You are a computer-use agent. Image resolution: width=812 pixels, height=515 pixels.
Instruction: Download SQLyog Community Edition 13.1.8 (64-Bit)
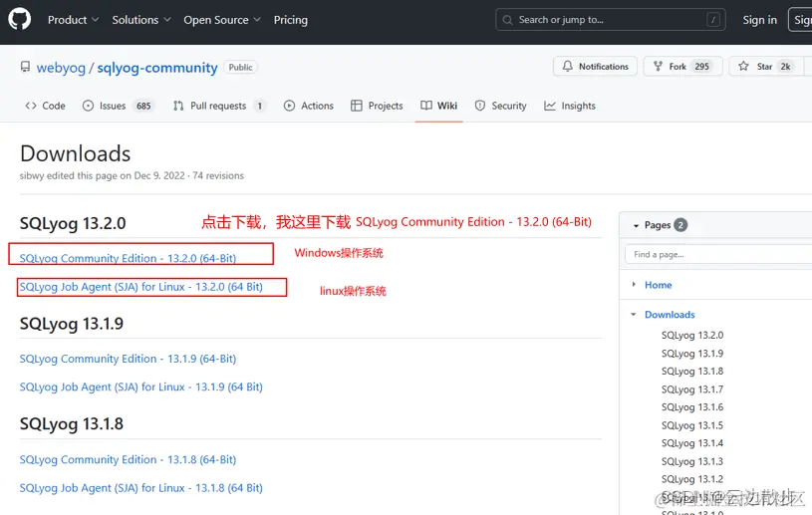[128, 459]
